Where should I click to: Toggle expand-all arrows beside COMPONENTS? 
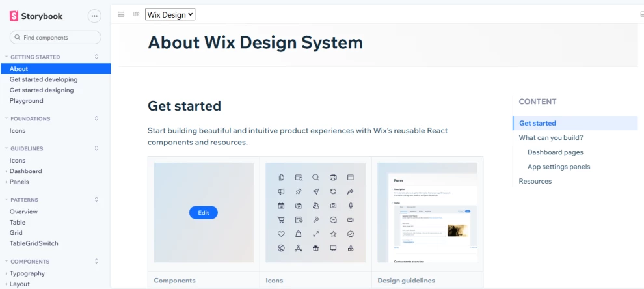pos(96,261)
